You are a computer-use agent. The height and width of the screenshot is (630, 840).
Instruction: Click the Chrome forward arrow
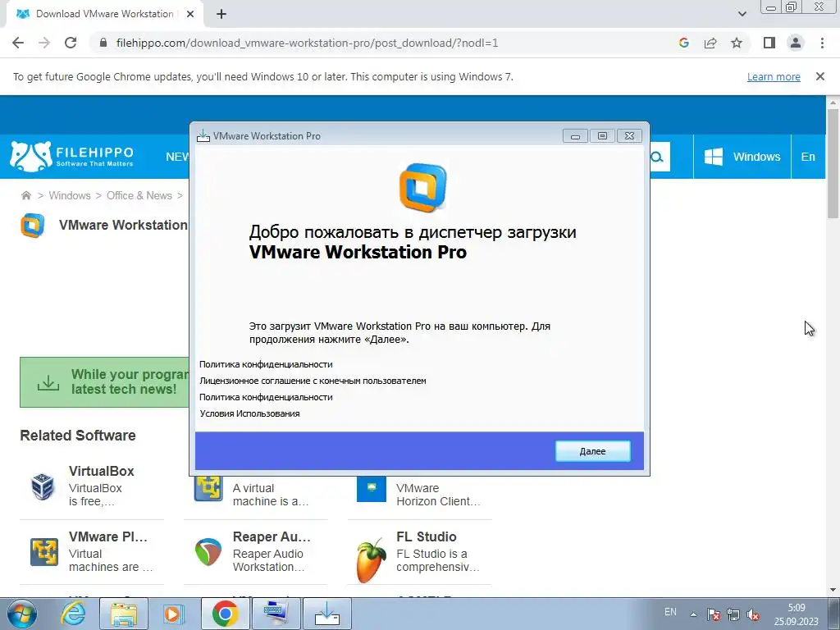click(x=44, y=43)
